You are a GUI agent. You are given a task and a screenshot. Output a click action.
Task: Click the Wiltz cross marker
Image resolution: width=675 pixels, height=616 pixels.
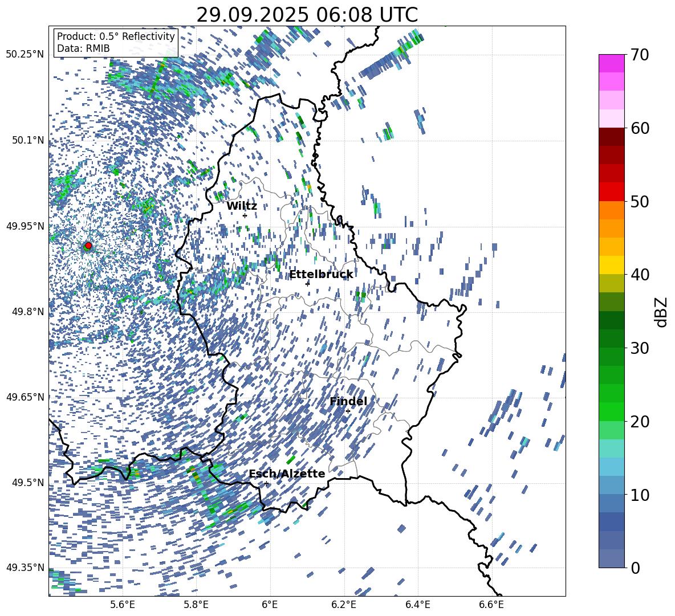click(x=245, y=215)
